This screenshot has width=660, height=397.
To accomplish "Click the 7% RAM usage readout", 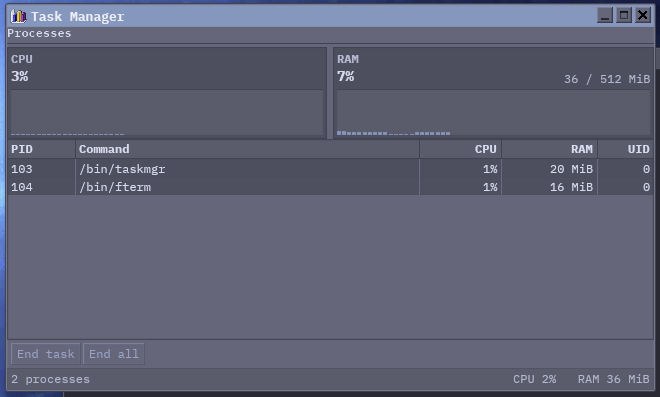I will click(346, 76).
